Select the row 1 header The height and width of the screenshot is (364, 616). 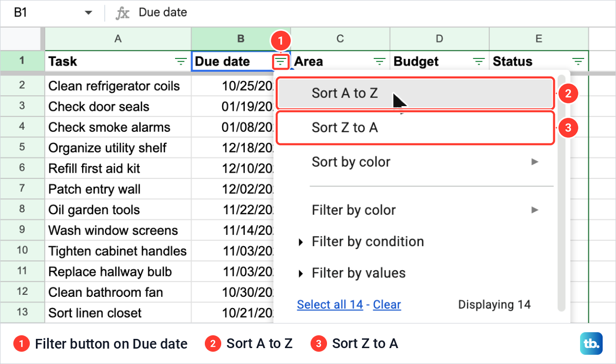pyautogui.click(x=22, y=62)
